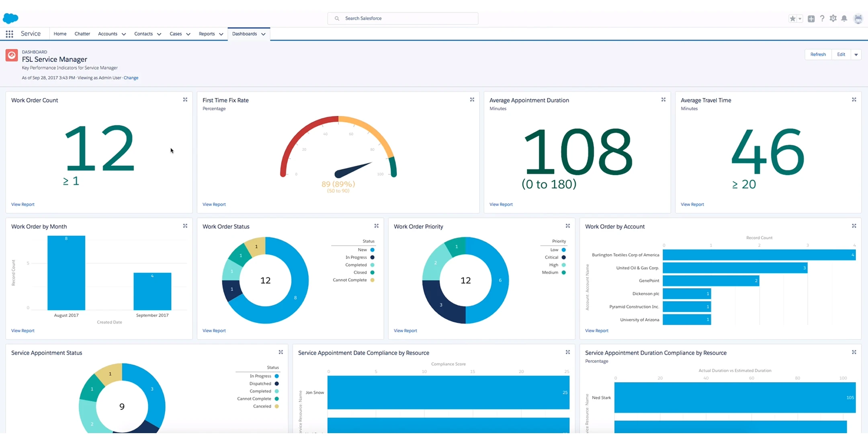Open more actions dropdown next to Edit
Viewport: 868px width, 444px height.
click(856, 55)
